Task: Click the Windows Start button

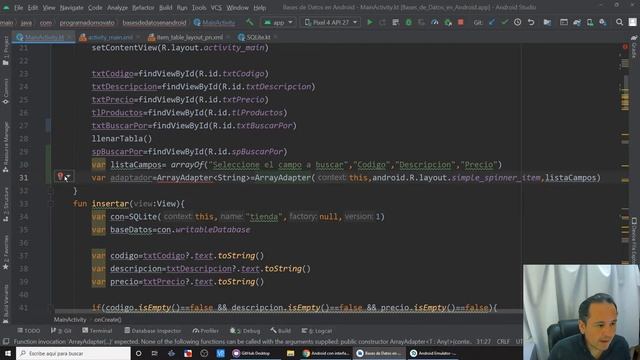Action: (8, 353)
